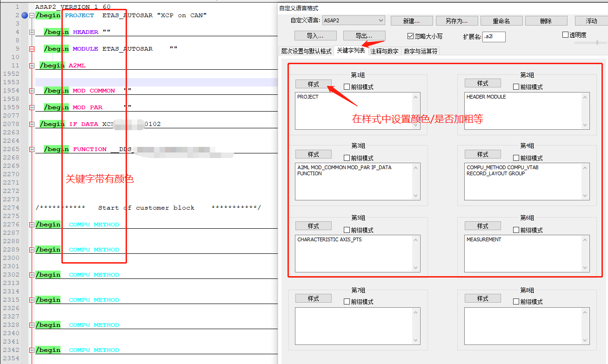Expand the COMPU_METHOD fold on line 2276
Image resolution: width=608 pixels, height=364 pixels.
tap(32, 225)
